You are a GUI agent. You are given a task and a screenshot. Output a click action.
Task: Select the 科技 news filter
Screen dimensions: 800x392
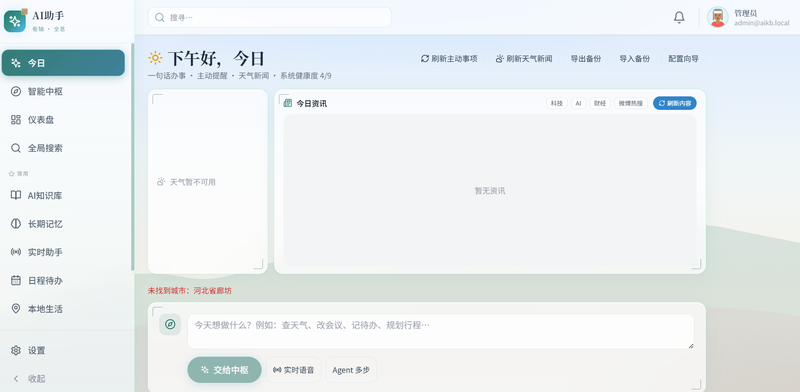[x=557, y=103]
